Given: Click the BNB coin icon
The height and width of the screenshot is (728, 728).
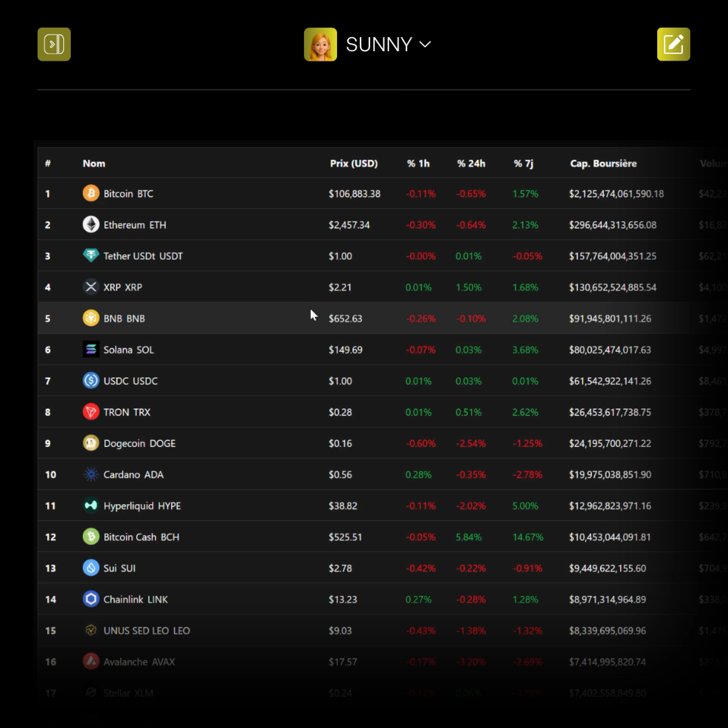Looking at the screenshot, I should tap(91, 318).
